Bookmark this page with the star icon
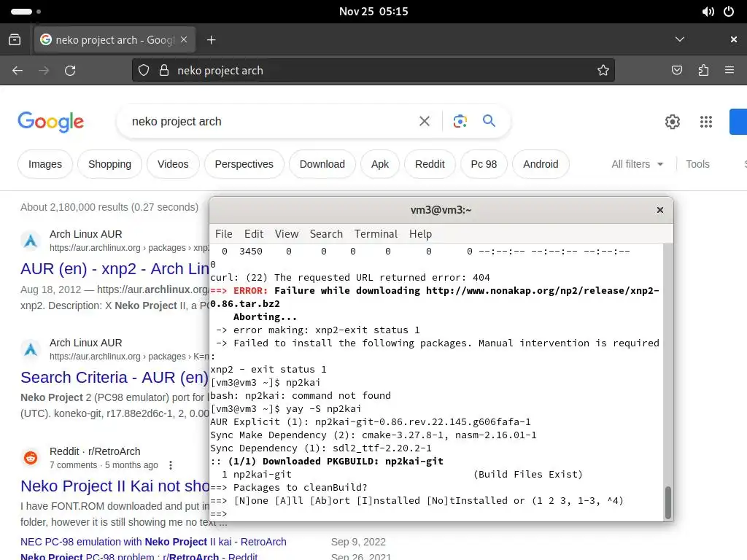 click(603, 71)
